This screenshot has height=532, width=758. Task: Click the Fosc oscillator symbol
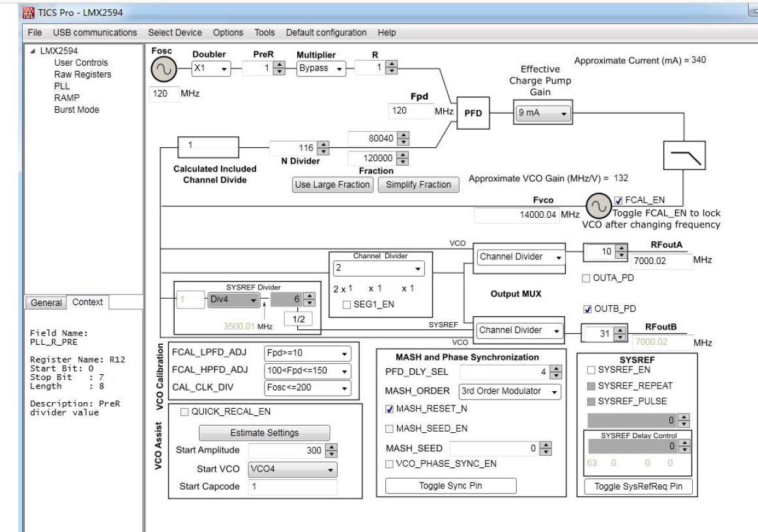[164, 70]
